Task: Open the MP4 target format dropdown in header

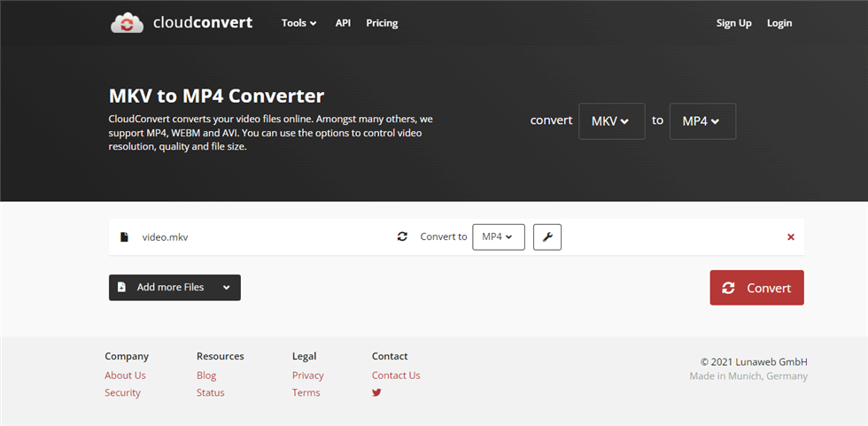Action: pos(702,121)
